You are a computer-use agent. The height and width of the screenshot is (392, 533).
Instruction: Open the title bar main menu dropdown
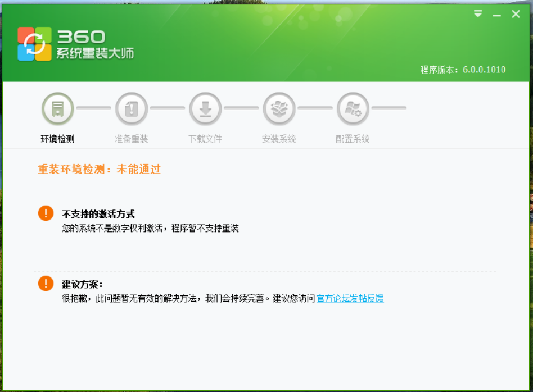coord(478,14)
